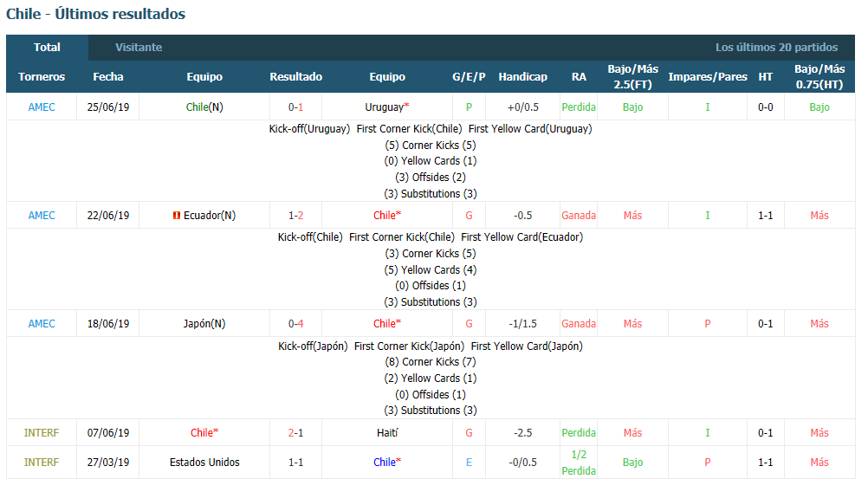Click handicap value -0/0.5

tap(522, 463)
